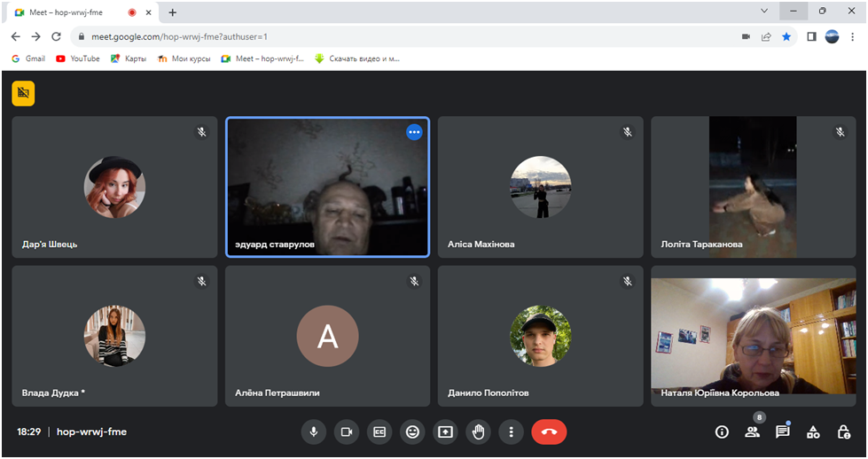The image size is (868, 459).
Task: Click the share page icon in address bar
Action: pyautogui.click(x=766, y=36)
